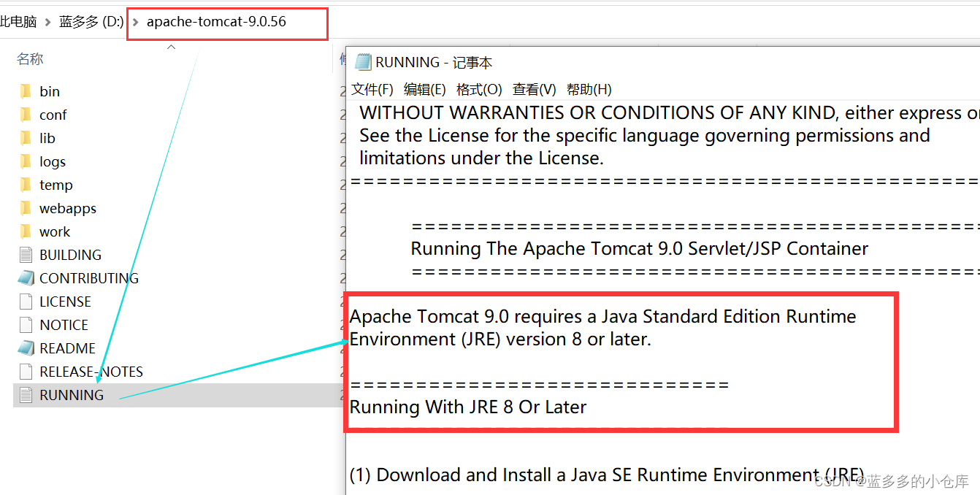
Task: Select the RELEASE-NOTES file name
Action: coord(91,372)
